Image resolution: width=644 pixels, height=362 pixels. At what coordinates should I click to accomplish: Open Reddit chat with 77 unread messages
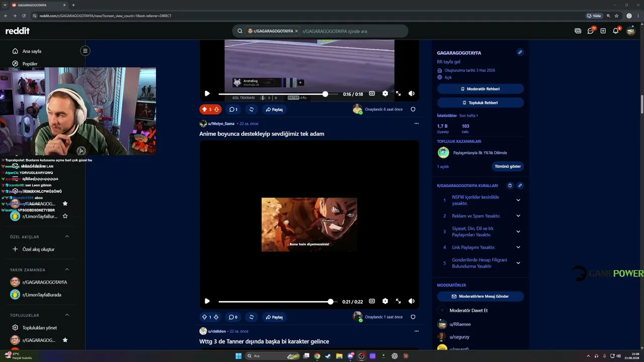point(591,31)
